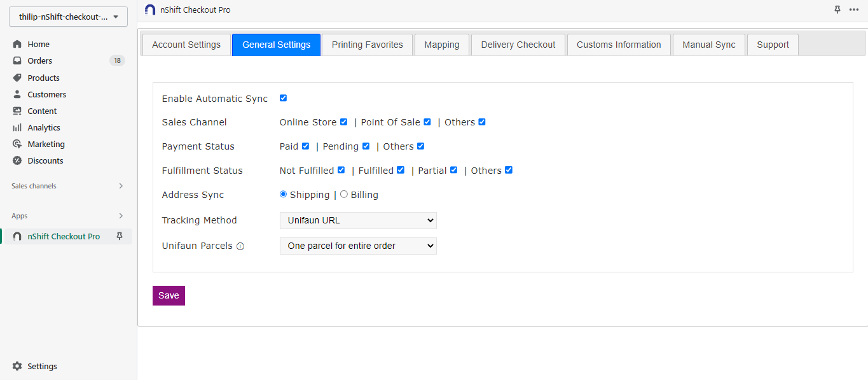The height and width of the screenshot is (380, 868).
Task: Open nShift Checkout Pro app link
Action: pyautogui.click(x=64, y=236)
